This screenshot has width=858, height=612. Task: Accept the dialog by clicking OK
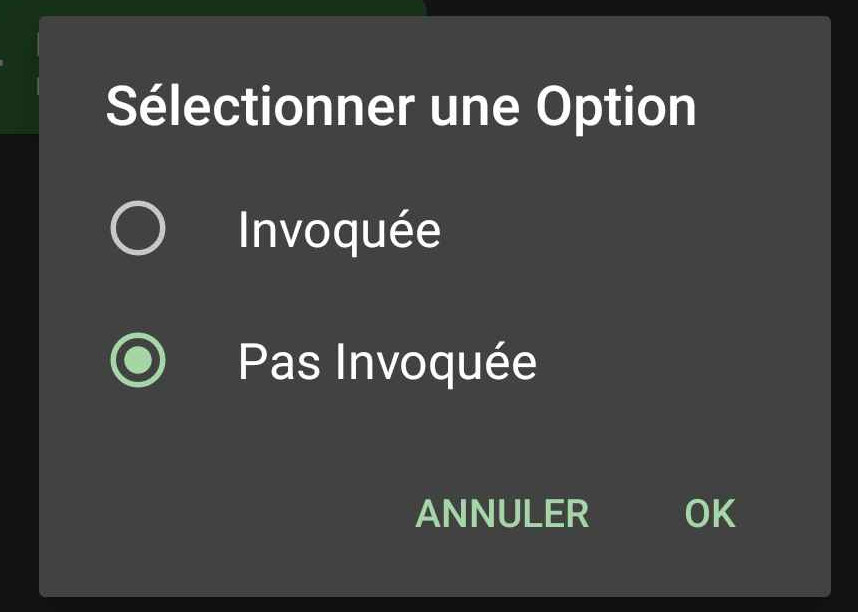tap(710, 514)
